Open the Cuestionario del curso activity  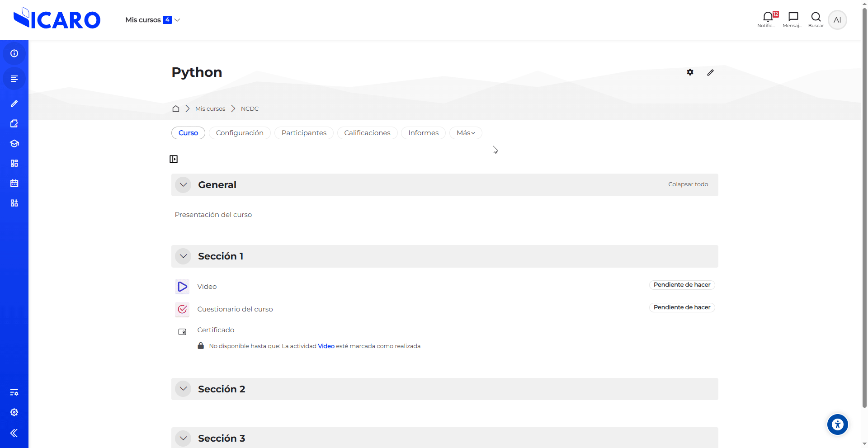click(235, 309)
